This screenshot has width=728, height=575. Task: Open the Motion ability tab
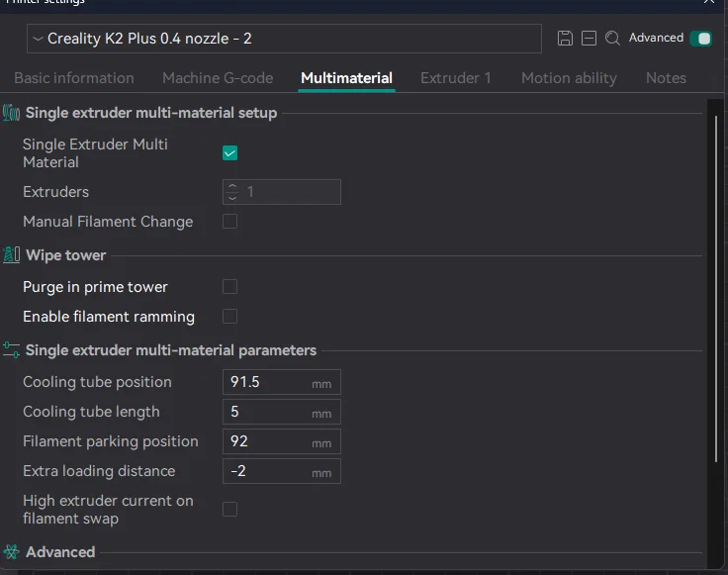(569, 78)
